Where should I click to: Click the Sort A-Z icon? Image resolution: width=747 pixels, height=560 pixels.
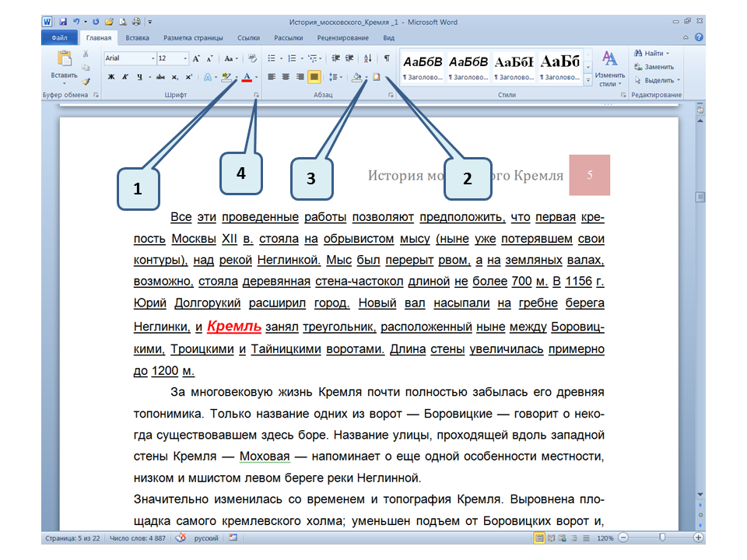tap(368, 58)
